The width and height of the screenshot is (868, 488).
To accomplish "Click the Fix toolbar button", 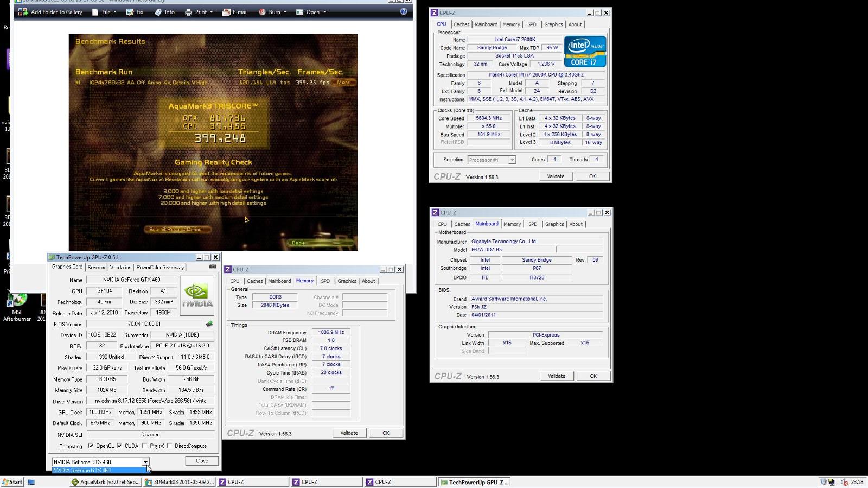I will [135, 12].
